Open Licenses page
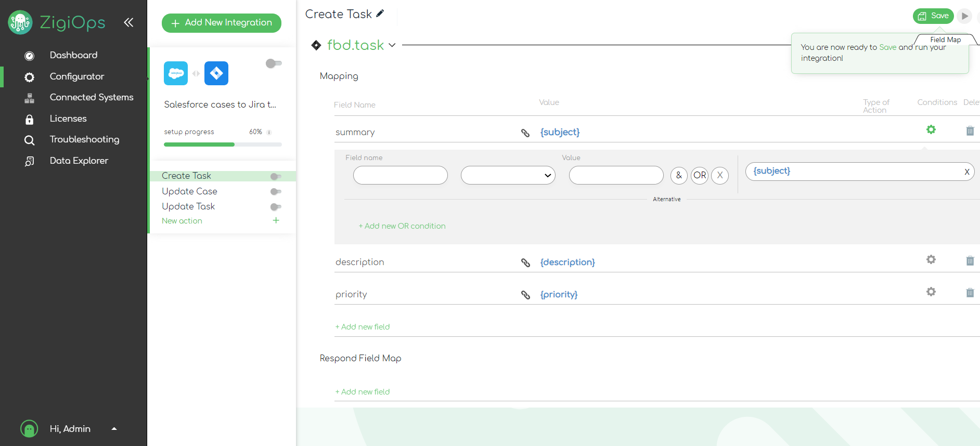The width and height of the screenshot is (980, 446). pos(68,119)
